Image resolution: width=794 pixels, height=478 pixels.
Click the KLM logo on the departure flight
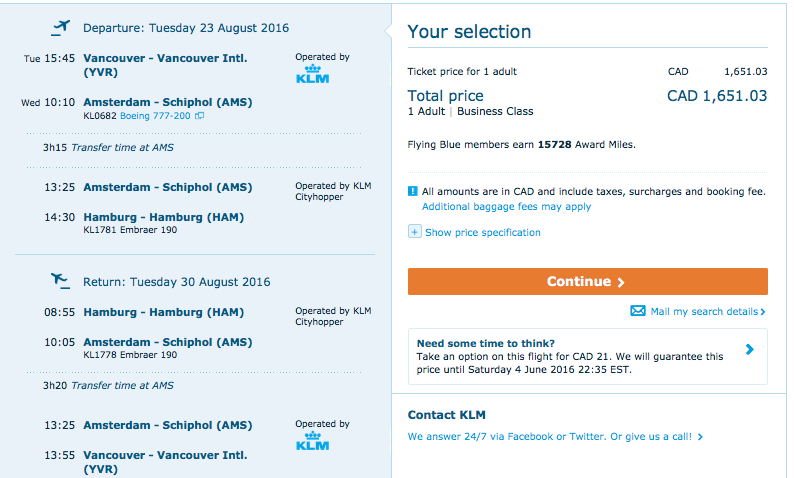[313, 76]
